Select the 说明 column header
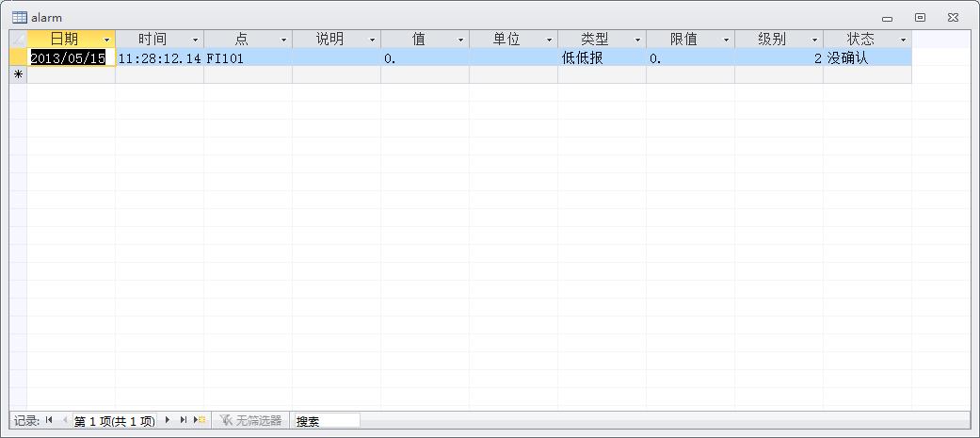The height and width of the screenshot is (438, 980). (329, 40)
